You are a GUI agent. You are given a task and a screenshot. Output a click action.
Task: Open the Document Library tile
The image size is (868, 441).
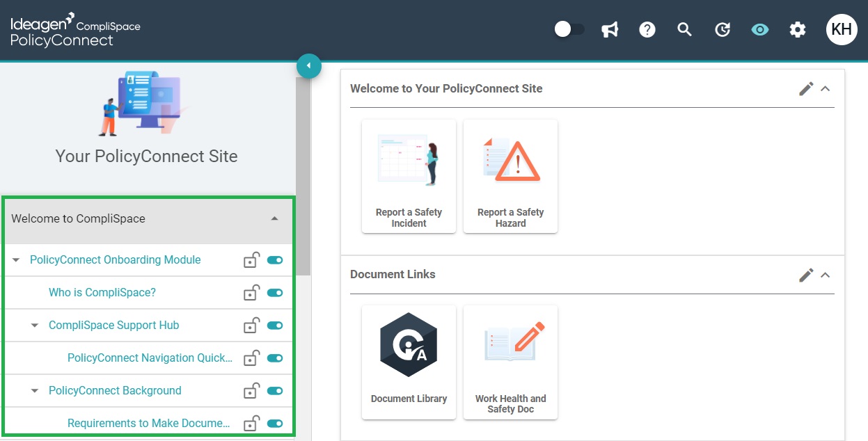tap(409, 362)
